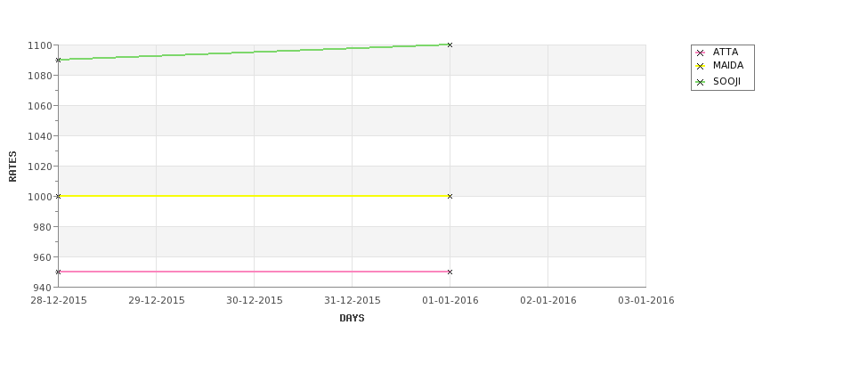This screenshot has width=868, height=382.
Task: Click MAIDA data point at 28-12-2015
Action: [x=58, y=196]
